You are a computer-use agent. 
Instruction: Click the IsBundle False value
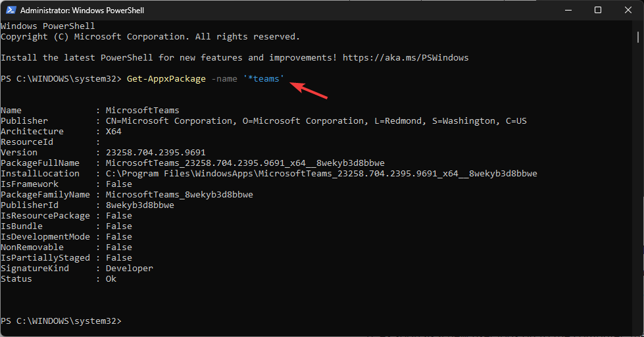pyautogui.click(x=118, y=226)
